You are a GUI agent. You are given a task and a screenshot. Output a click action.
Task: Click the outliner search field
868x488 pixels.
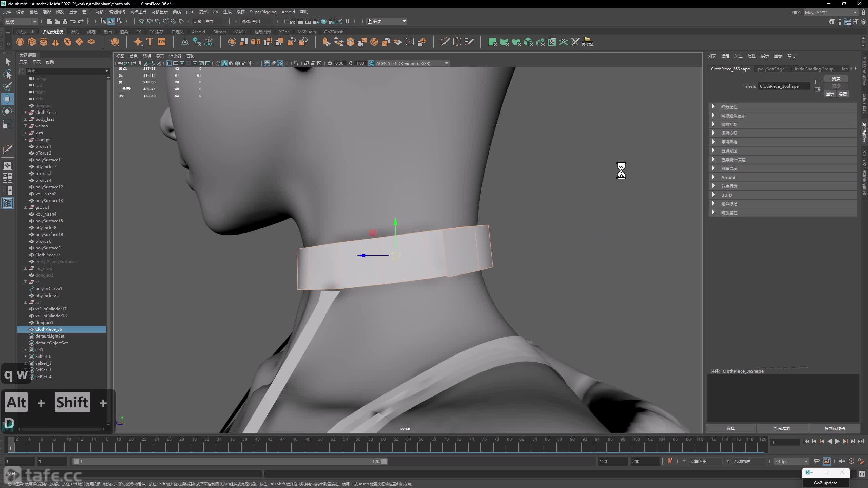[x=67, y=71]
